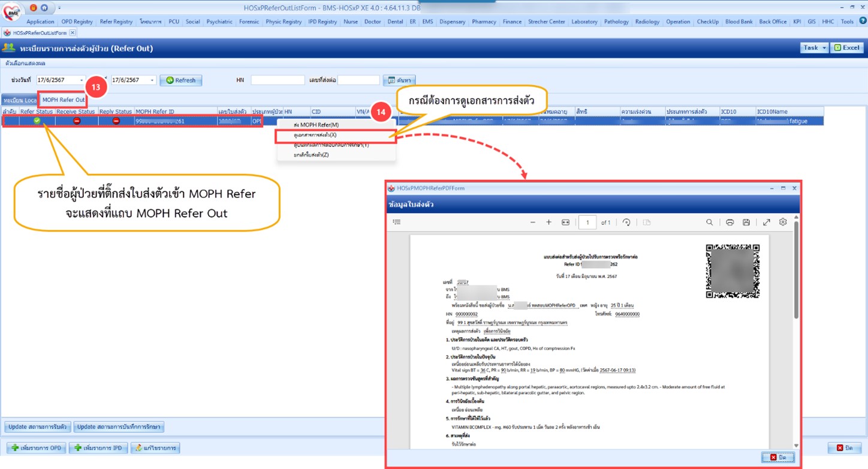
Task: Open PDF viewer settings gear icon
Action: click(783, 223)
